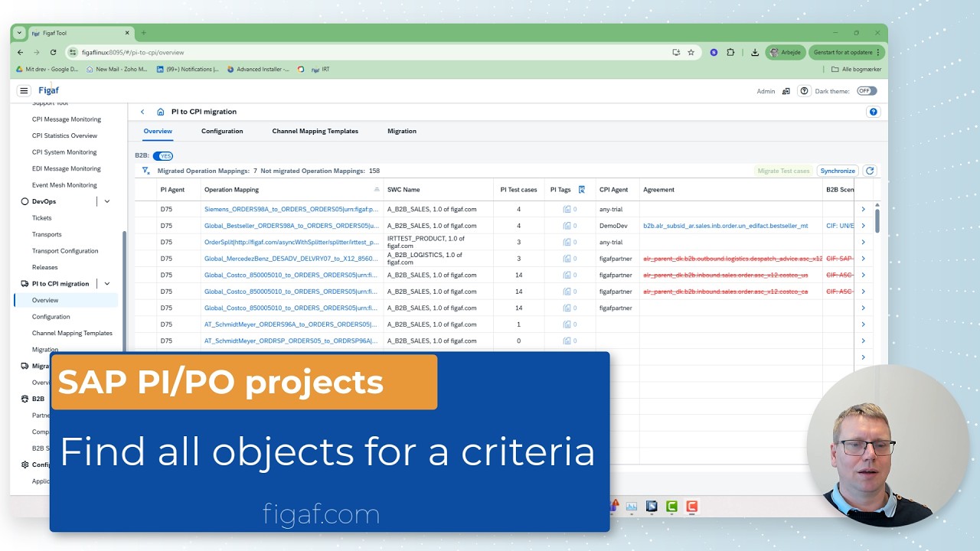This screenshot has height=551, width=980.
Task: Switch to the Configuration tab
Action: tap(222, 131)
